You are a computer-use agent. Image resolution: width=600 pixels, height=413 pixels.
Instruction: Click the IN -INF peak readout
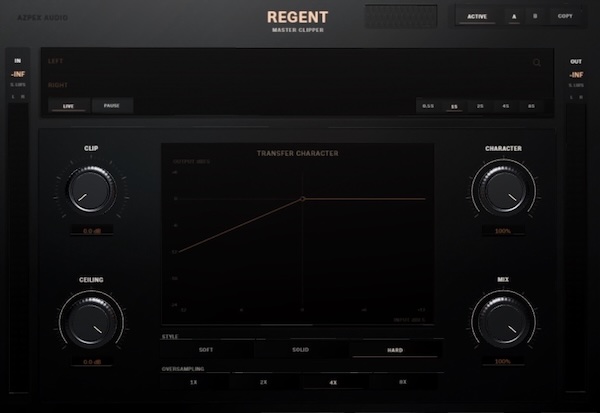click(x=18, y=74)
